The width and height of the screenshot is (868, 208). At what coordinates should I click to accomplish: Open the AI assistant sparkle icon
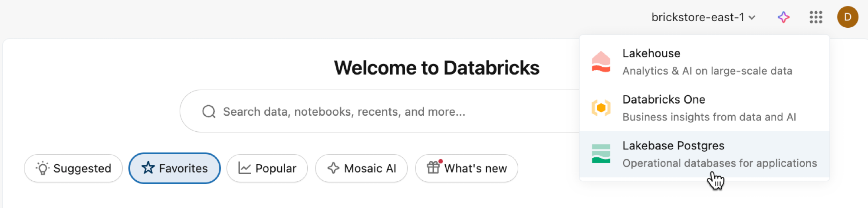(783, 17)
